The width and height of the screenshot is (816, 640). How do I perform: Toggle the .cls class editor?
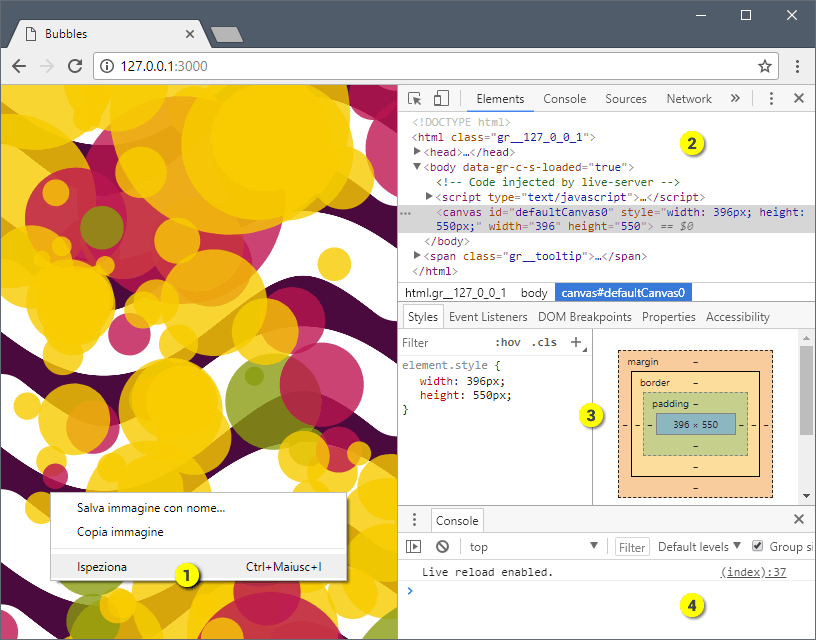tap(545, 342)
